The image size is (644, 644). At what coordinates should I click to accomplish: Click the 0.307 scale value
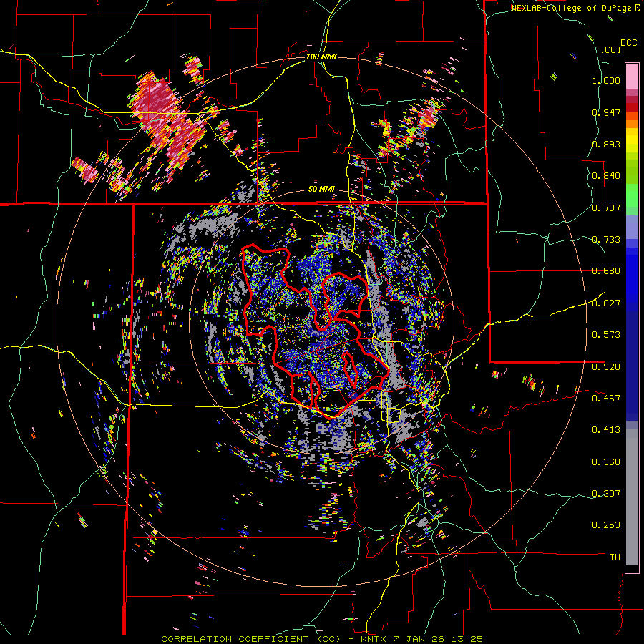pos(606,493)
